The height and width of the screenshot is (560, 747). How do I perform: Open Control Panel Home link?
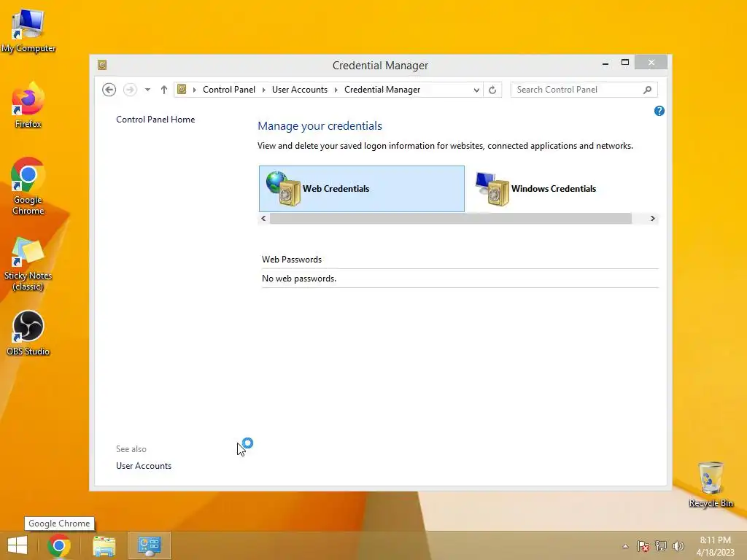tap(155, 120)
